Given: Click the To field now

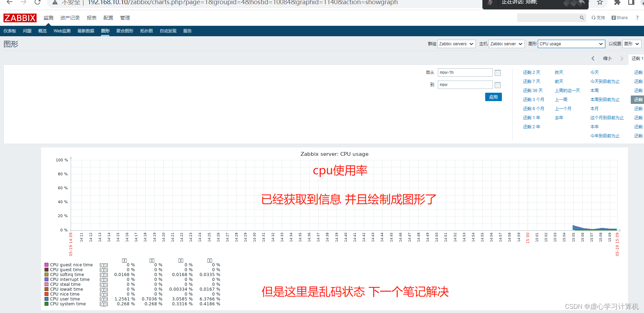Looking at the screenshot, I should pos(465,85).
